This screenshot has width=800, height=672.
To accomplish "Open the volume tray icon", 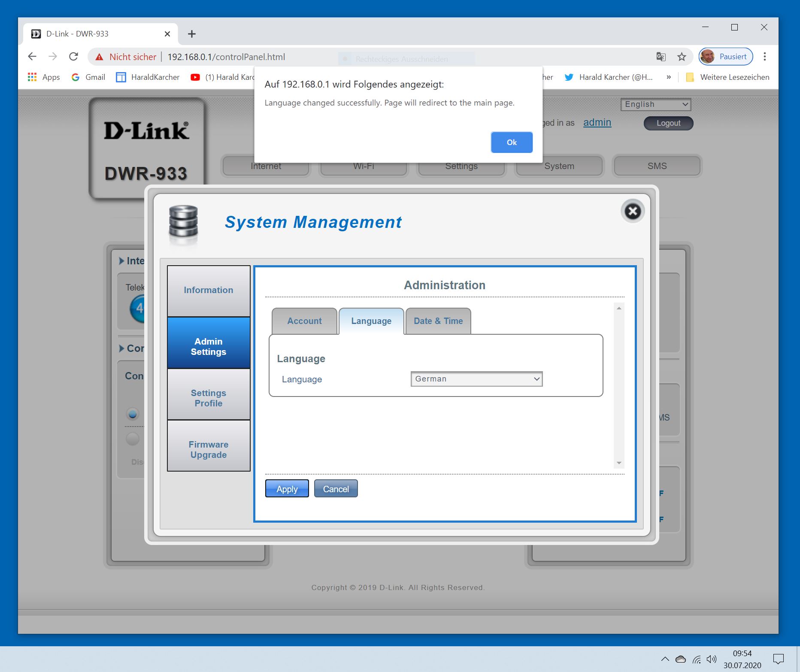I will click(x=712, y=659).
